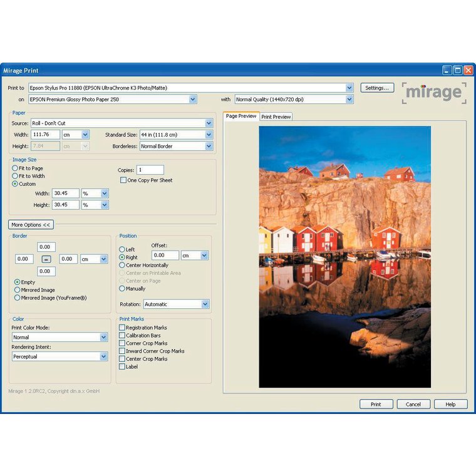Collapse the More Options section
476x476 pixels.
pos(31,224)
